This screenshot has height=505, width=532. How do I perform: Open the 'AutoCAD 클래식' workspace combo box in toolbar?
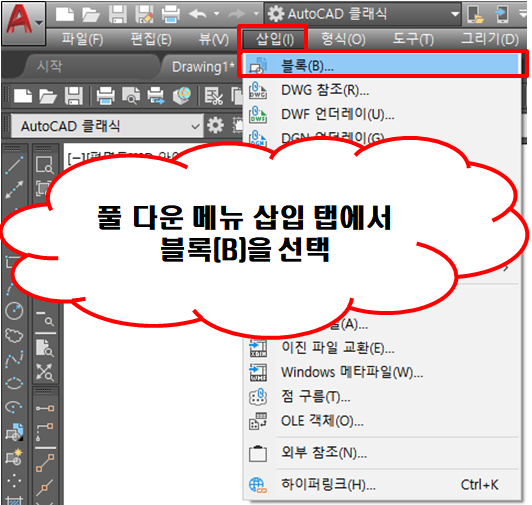click(x=107, y=126)
